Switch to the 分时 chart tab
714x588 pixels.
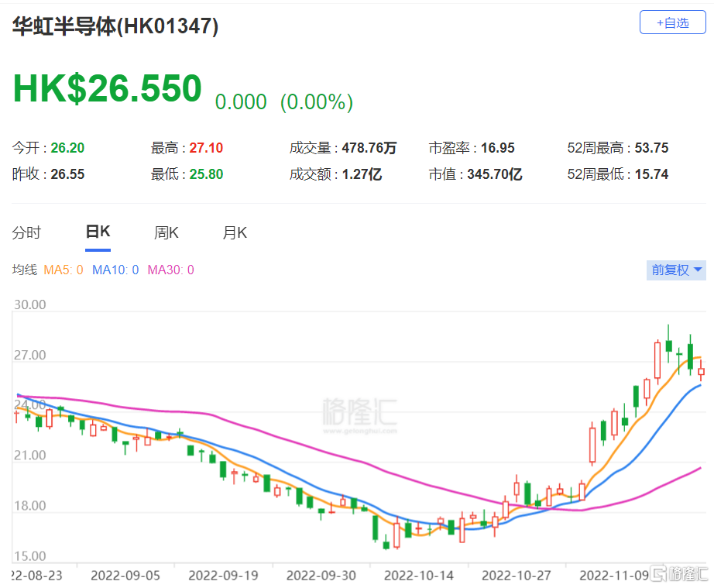[27, 232]
